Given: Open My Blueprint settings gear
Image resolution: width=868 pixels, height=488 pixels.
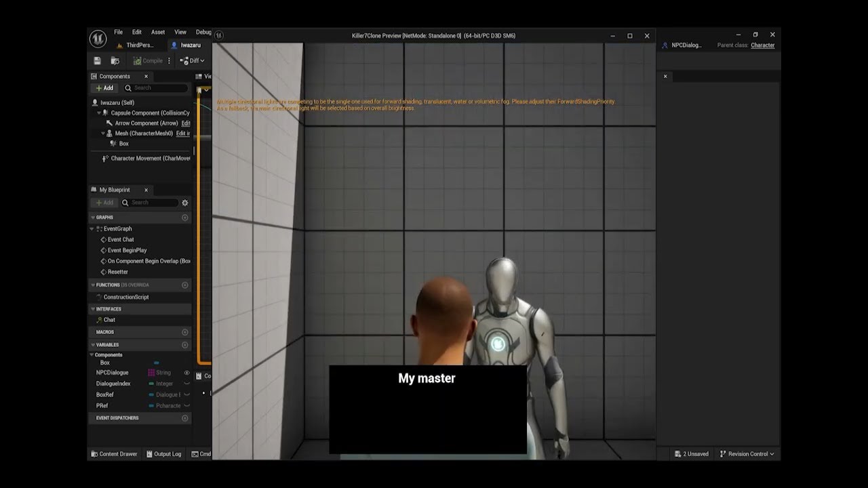Looking at the screenshot, I should pyautogui.click(x=185, y=203).
